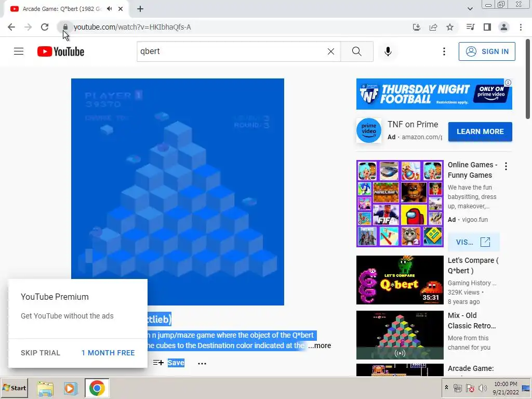Open the media control icon in toolbar
This screenshot has height=399, width=532.
tap(471, 27)
